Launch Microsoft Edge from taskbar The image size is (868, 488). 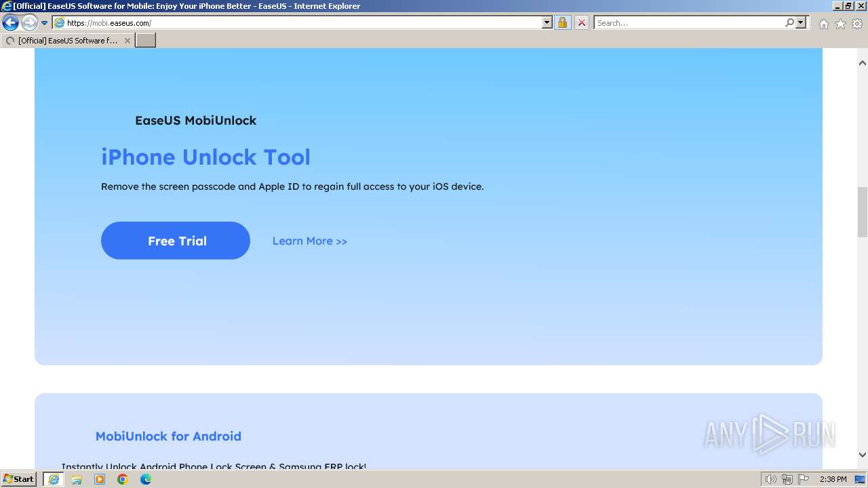tap(146, 479)
